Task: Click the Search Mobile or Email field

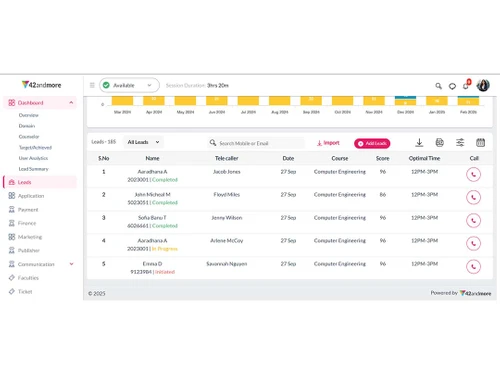Action: tap(256, 143)
